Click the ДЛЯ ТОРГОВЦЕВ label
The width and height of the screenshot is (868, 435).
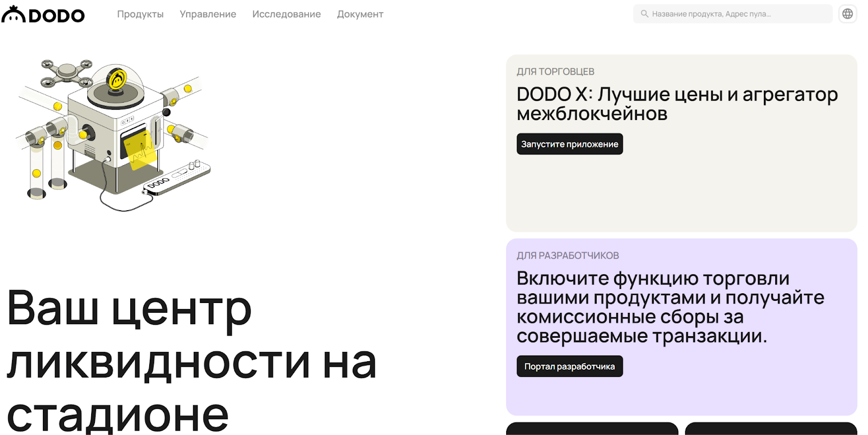556,72
